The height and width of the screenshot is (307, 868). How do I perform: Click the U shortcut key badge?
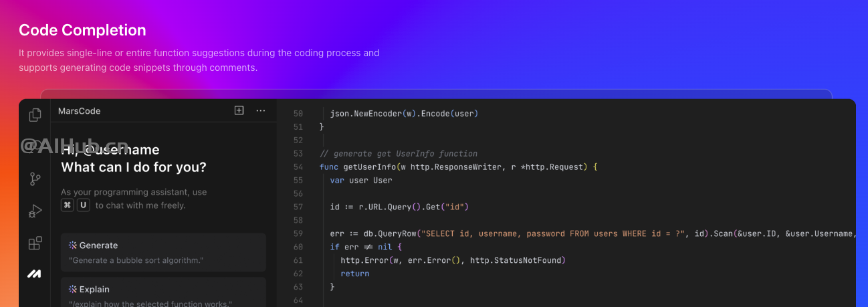point(84,205)
